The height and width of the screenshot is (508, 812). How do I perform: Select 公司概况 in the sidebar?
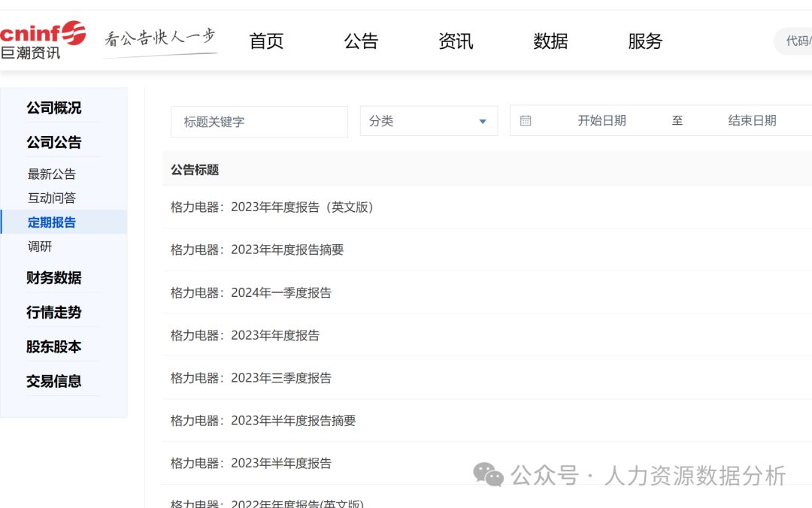tap(54, 107)
